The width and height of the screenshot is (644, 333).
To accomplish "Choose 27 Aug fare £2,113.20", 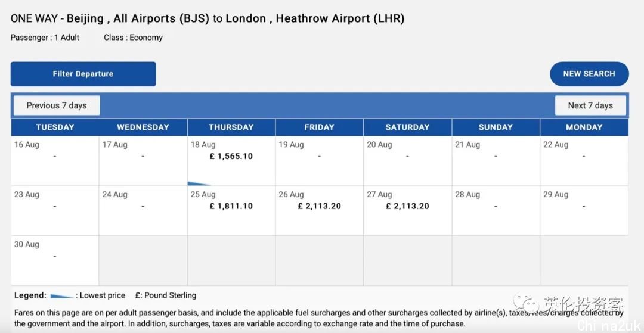I will coord(407,206).
